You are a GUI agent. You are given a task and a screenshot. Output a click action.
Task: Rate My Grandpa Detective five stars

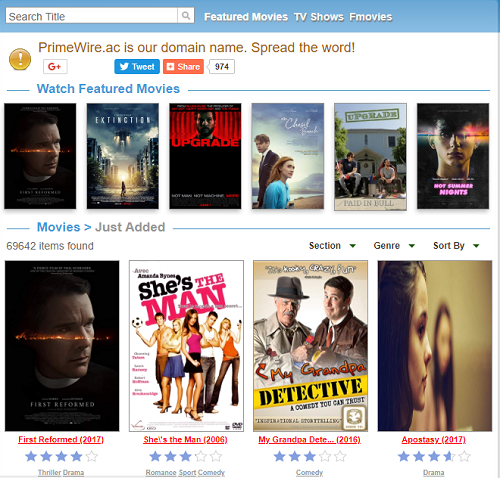point(340,456)
